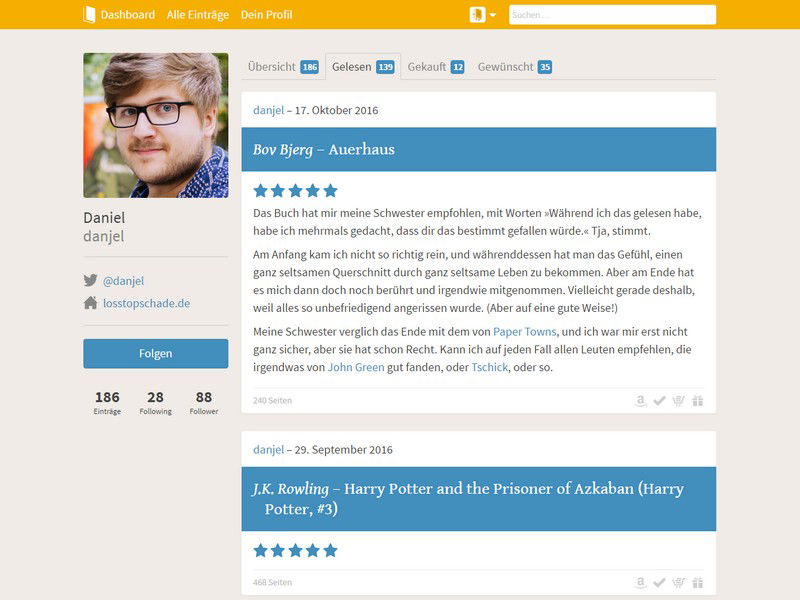Mark Auerhaus as read with the checkmark icon
This screenshot has height=600, width=800.
659,401
